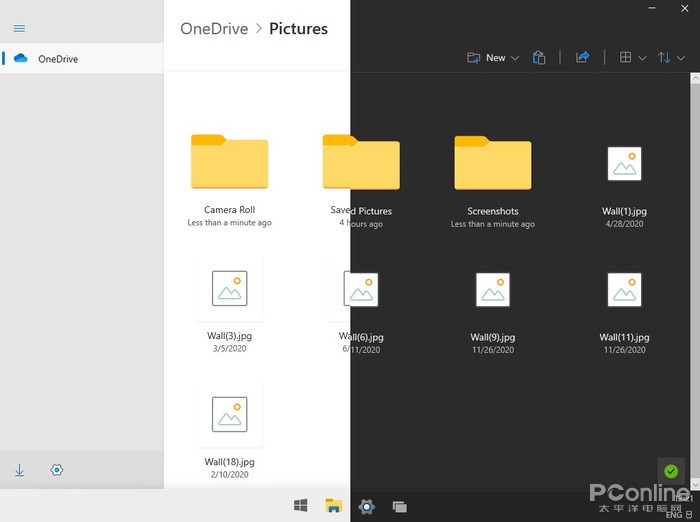Click the share arrow icon
Image resolution: width=700 pixels, height=522 pixels.
click(582, 58)
